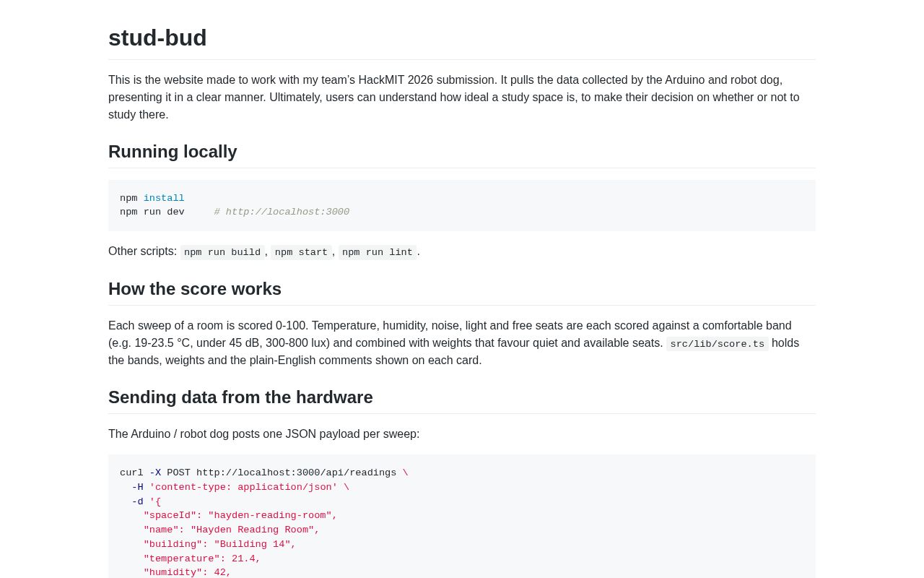This screenshot has height=578, width=924.
Task: Click the npm run lint inline code
Action: click(x=378, y=252)
